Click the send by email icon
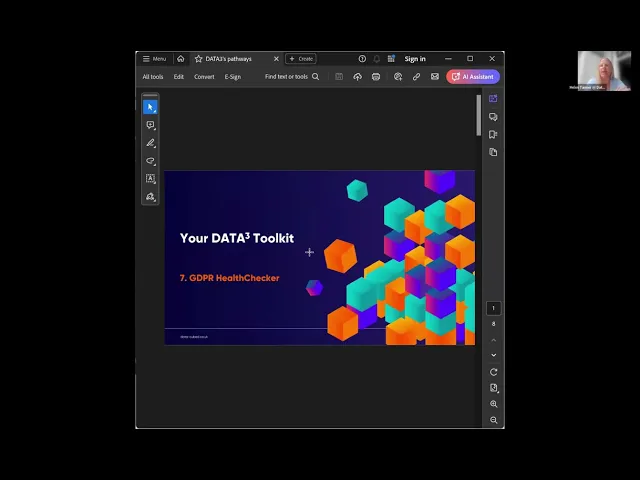The width and height of the screenshot is (640, 480). coord(435,77)
